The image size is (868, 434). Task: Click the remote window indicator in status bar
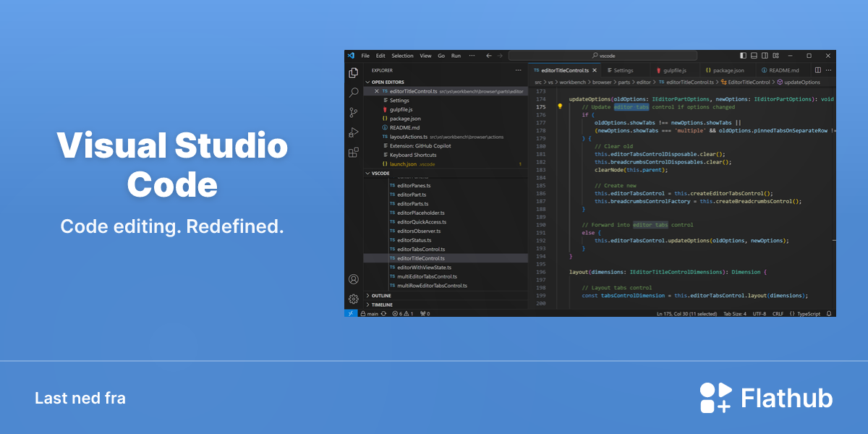tap(351, 313)
